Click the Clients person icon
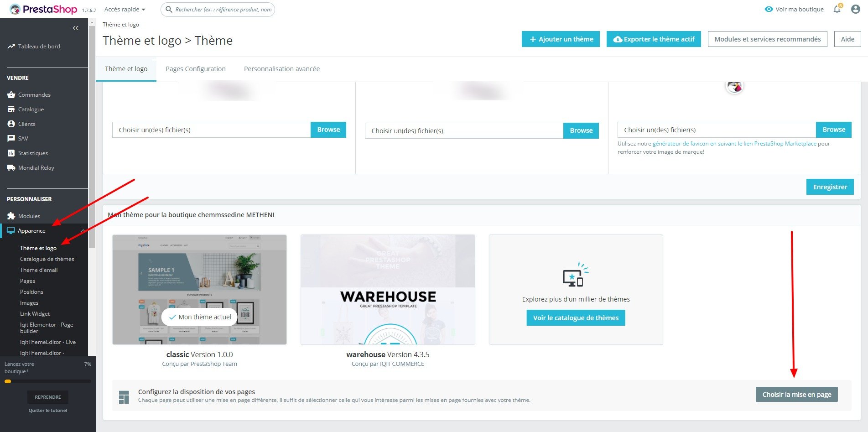 [x=11, y=124]
